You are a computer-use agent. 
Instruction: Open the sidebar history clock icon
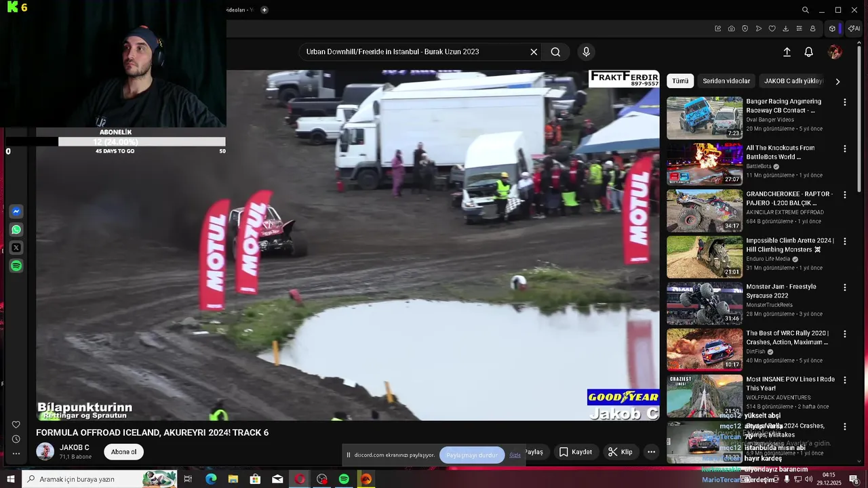point(16,439)
